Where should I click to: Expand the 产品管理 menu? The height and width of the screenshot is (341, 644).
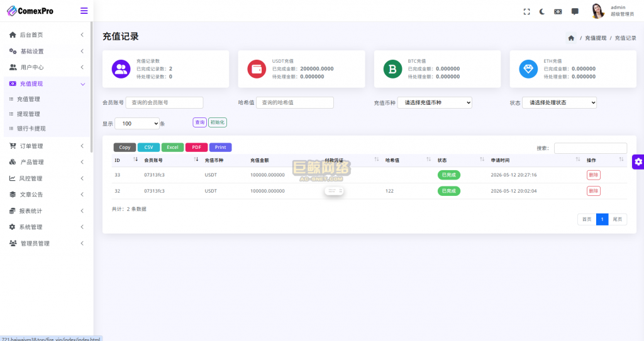point(47,162)
